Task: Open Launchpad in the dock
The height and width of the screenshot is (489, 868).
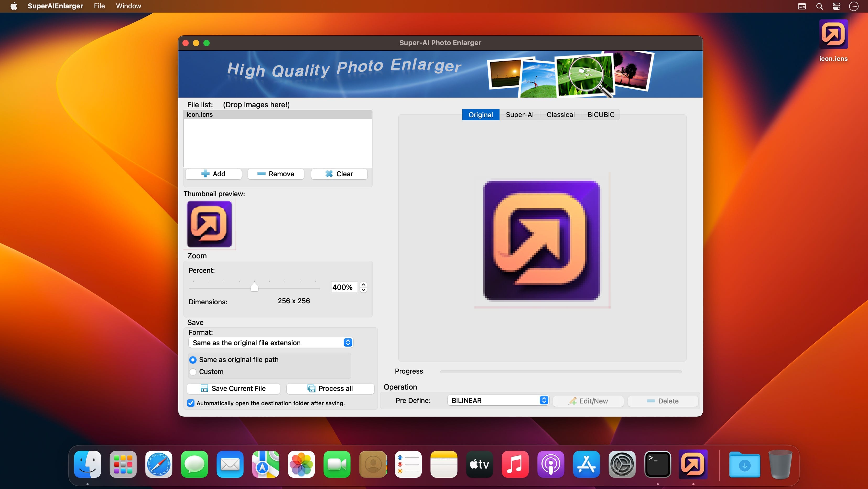Action: (x=123, y=464)
